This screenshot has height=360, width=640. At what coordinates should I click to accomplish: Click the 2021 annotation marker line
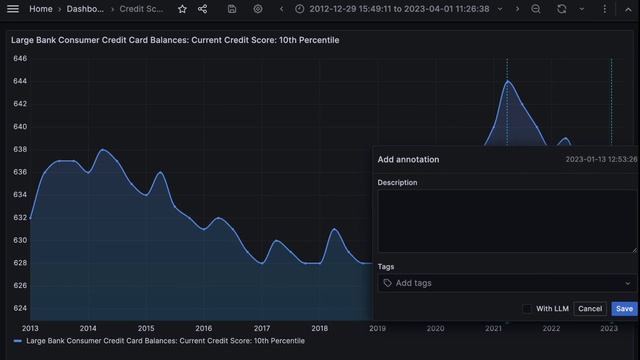[x=507, y=102]
